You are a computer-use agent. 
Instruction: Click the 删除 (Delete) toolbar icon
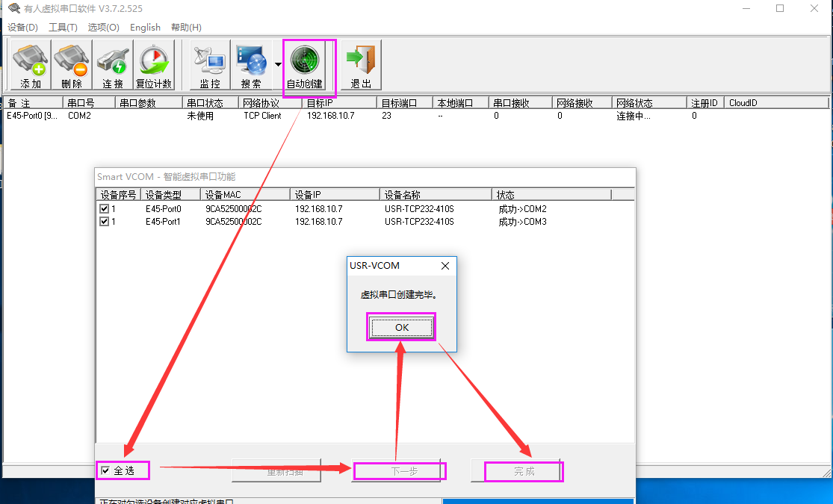(72, 66)
